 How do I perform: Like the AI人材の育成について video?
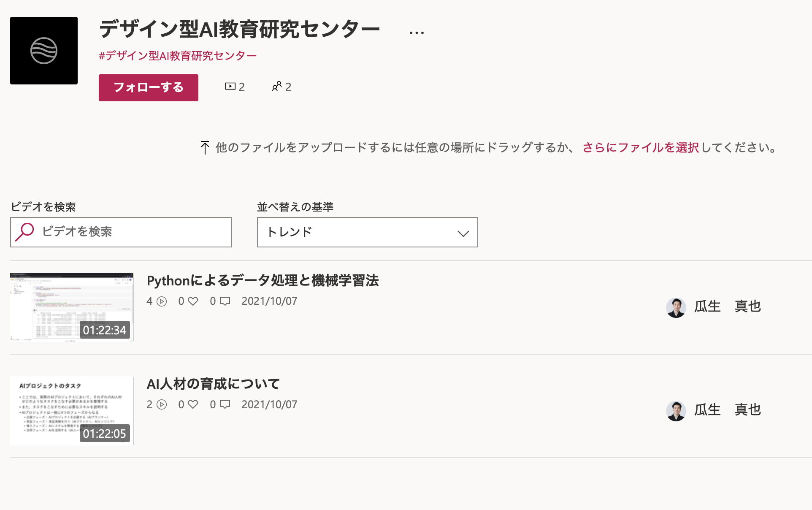(193, 405)
